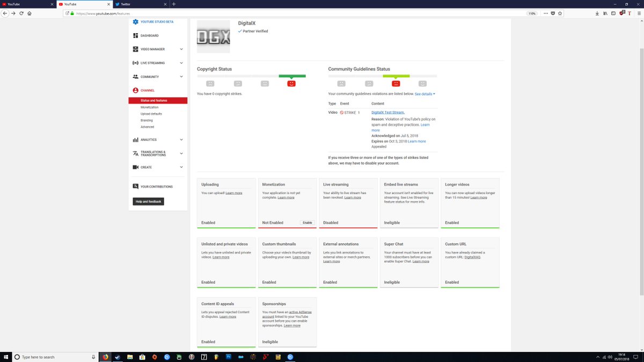Open the Monetization channel submenu
Image resolution: width=644 pixels, height=362 pixels.
[x=150, y=107]
